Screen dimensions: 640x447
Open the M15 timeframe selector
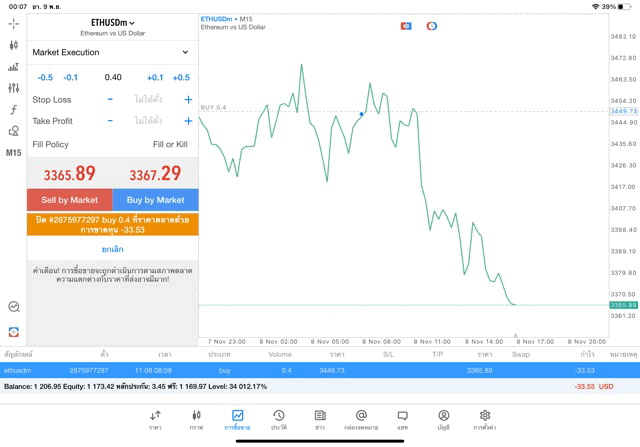[14, 153]
